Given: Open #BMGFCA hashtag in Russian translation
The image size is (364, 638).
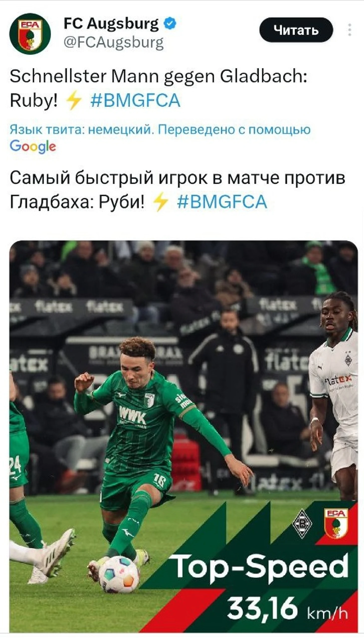Looking at the screenshot, I should click(222, 202).
